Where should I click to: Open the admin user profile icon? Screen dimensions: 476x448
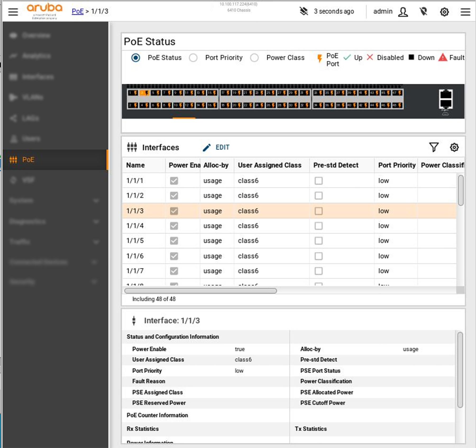coord(403,12)
